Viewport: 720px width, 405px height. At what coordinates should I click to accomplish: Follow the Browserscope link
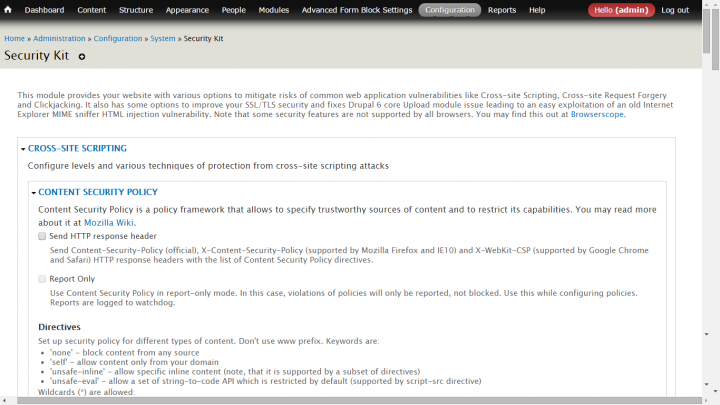[x=597, y=114]
